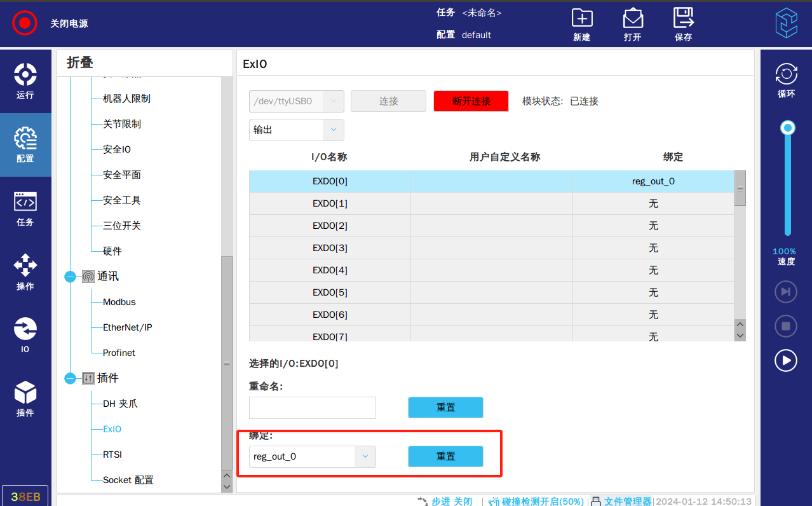Open the reg_out_0 binding dropdown
The image size is (812, 506).
click(365, 456)
